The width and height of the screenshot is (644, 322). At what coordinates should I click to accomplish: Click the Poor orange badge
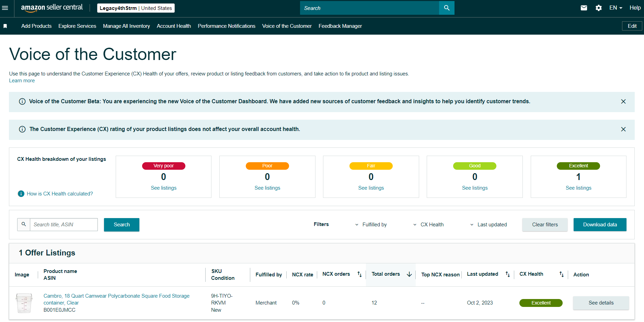(267, 166)
